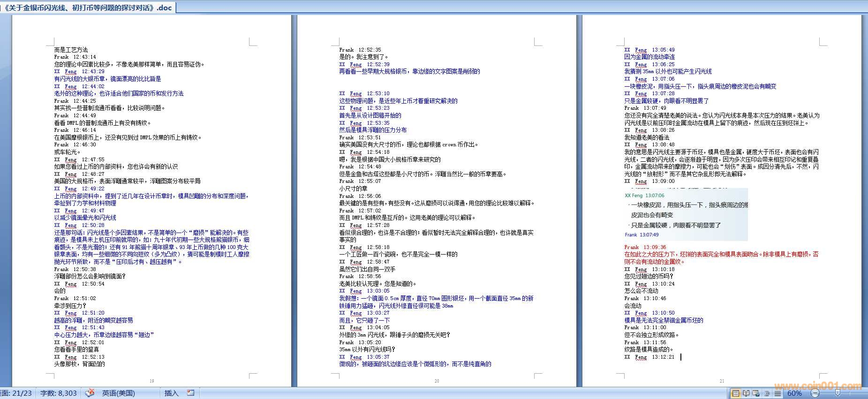This screenshot has width=868, height=399.
Task: Click the 页面 21/23 page indicator
Action: click(16, 393)
